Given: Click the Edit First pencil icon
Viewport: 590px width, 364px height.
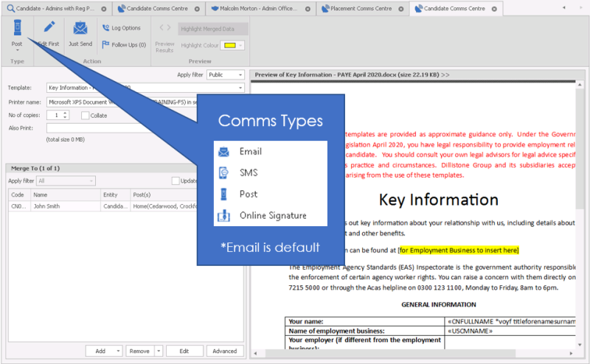Looking at the screenshot, I should point(49,29).
